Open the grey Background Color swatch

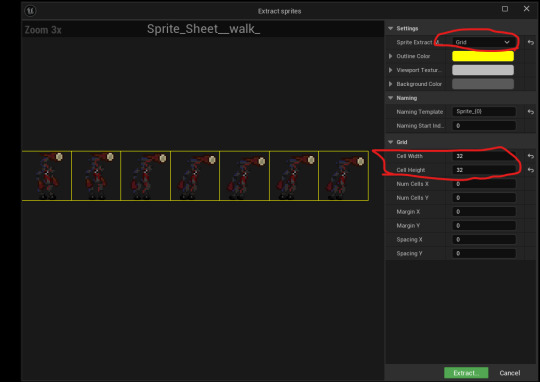click(483, 84)
